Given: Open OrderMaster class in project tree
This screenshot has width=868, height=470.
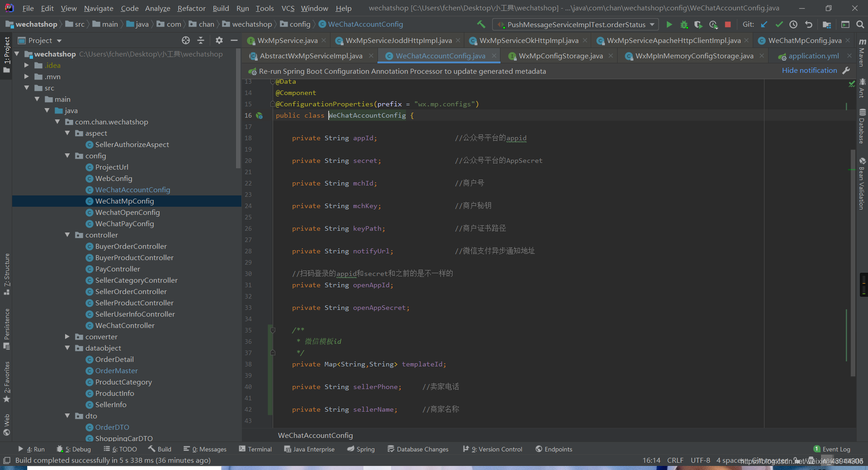Looking at the screenshot, I should (116, 370).
